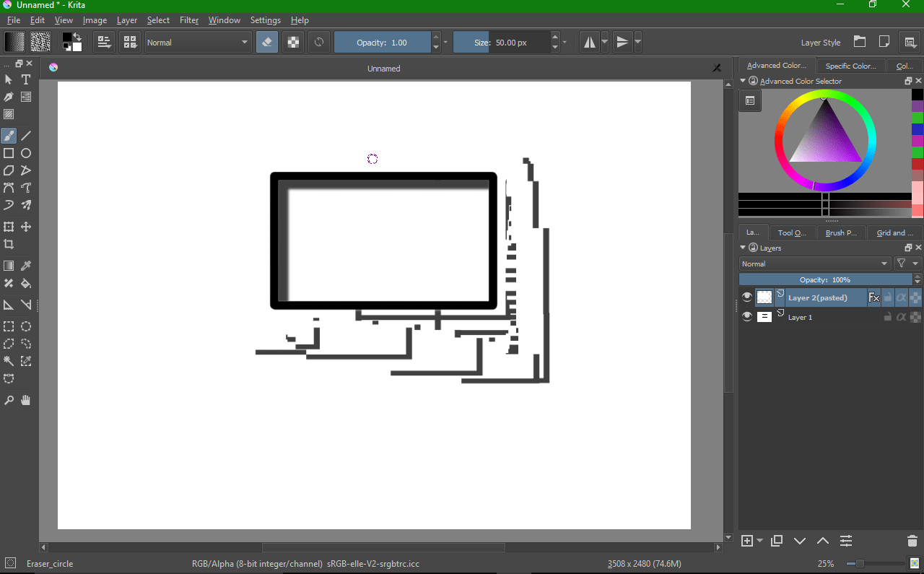Screen dimensions: 924x574
Task: Delete the selected layer
Action: 912,540
